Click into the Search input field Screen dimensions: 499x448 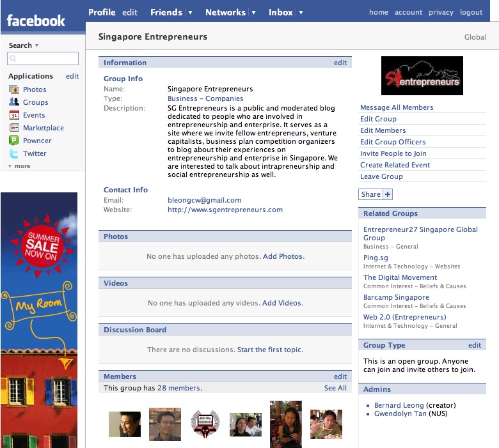tap(43, 59)
